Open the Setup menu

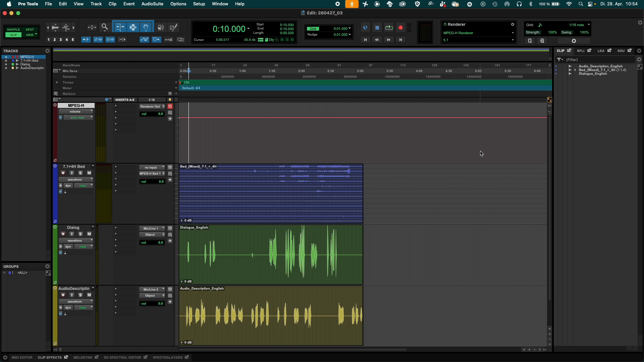pos(199,4)
